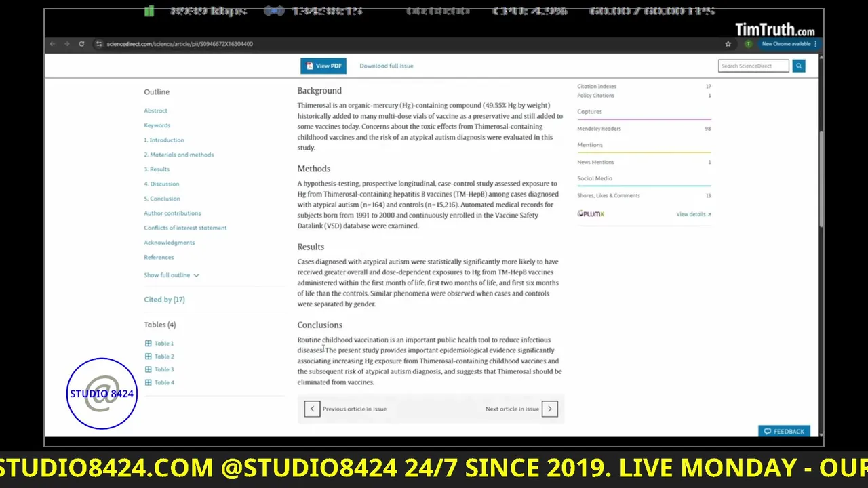
Task: Jump to References in the outline
Action: [x=159, y=258]
